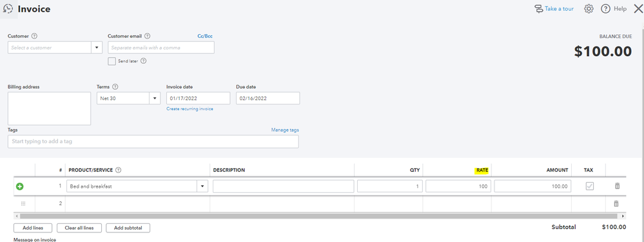Delete row 1 using its trash icon
The width and height of the screenshot is (644, 242).
tap(617, 186)
